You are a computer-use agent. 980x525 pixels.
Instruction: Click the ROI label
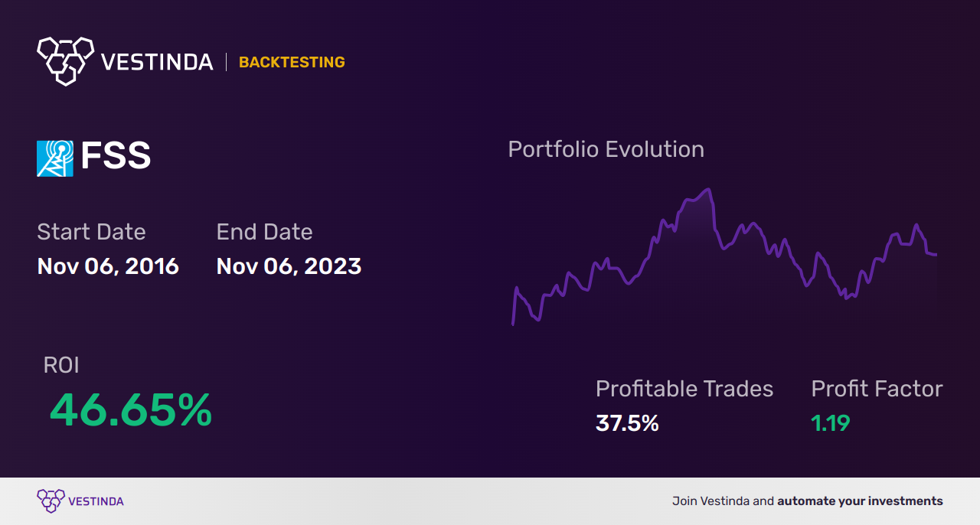tap(61, 365)
